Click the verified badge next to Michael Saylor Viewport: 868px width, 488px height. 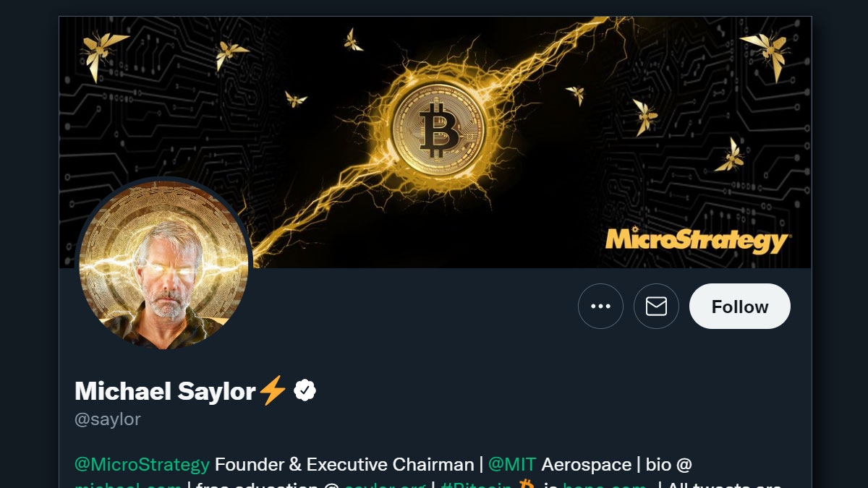click(304, 390)
